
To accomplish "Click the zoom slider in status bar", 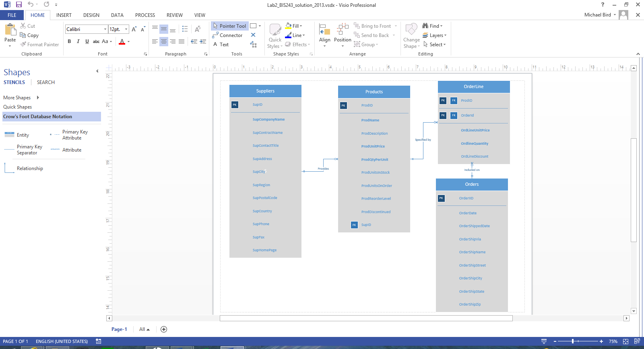I will click(572, 341).
